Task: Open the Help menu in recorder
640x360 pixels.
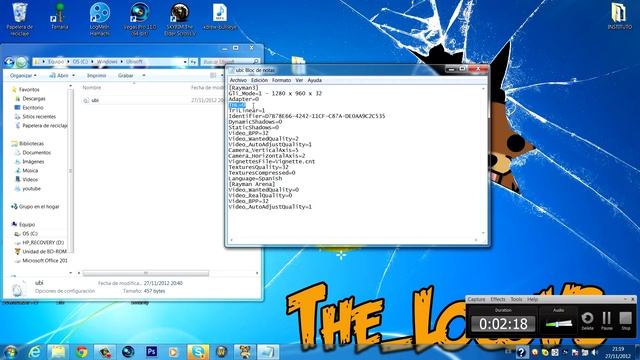Action: click(532, 299)
